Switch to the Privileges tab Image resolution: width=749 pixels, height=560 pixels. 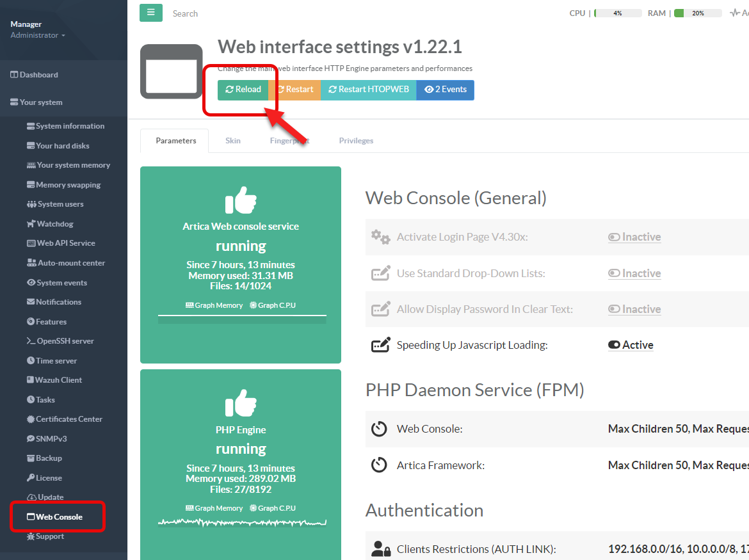tap(356, 141)
